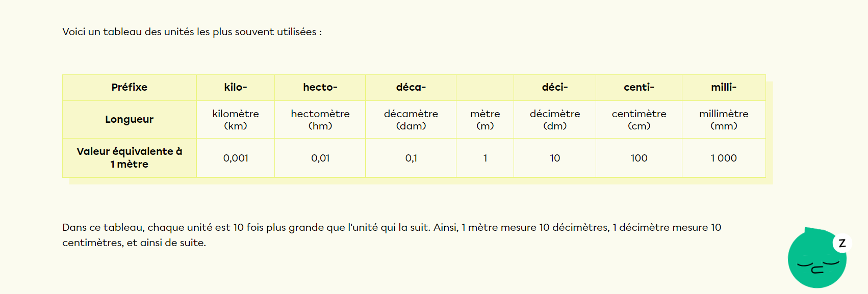Click the "Valeur équivalente à 1 mètre" label
Image resolution: width=868 pixels, height=294 pixels.
pyautogui.click(x=129, y=157)
